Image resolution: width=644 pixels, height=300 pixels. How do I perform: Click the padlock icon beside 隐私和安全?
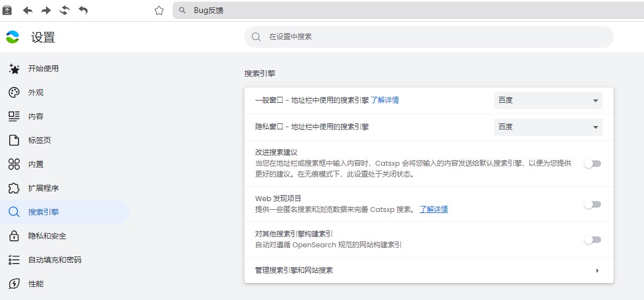(x=14, y=236)
